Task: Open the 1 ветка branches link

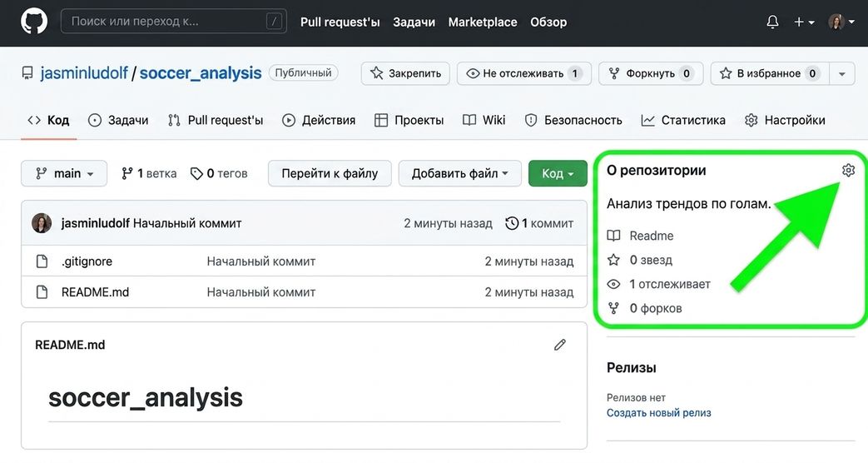Action: (149, 173)
